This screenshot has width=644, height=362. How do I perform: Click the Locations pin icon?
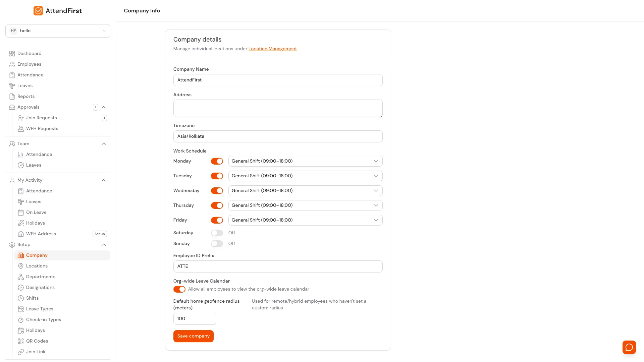[21, 266]
